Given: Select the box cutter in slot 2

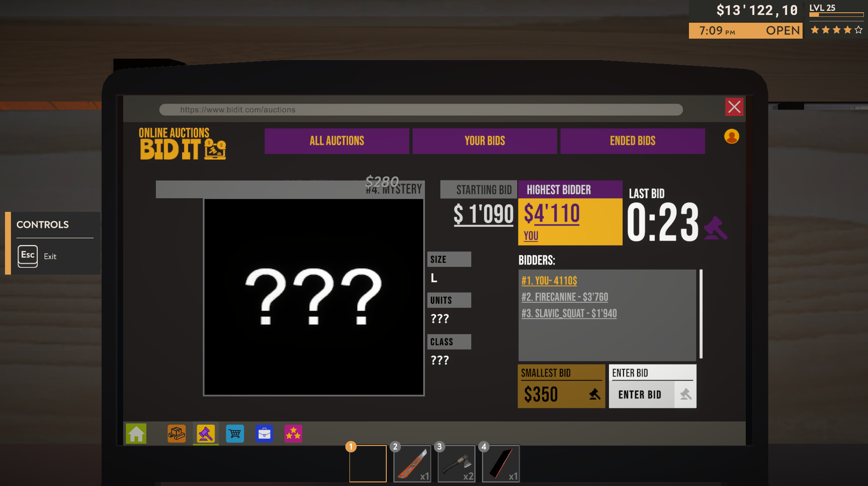Looking at the screenshot, I should [x=412, y=463].
